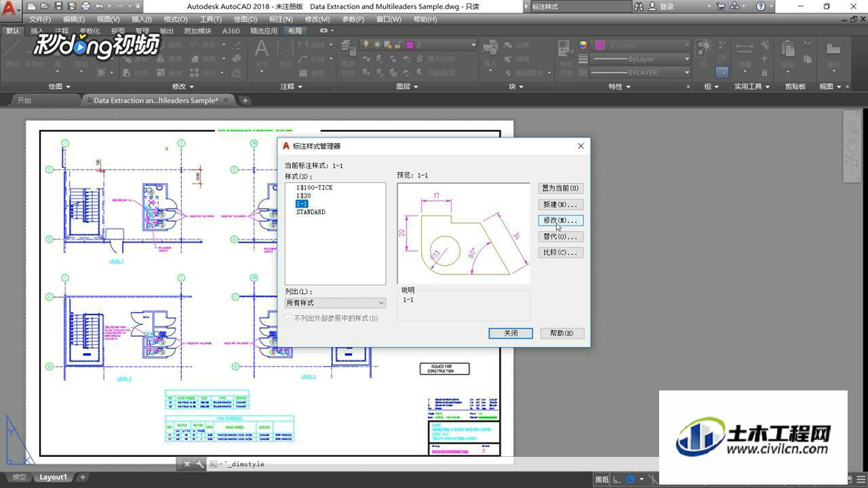
Task: Click the Autodesk App Store cart icon
Action: coord(720,6)
